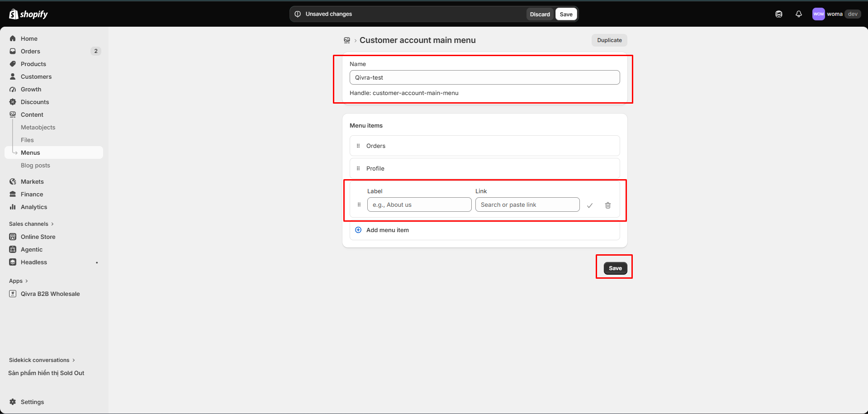Expand the Sales channels section
The width and height of the screenshot is (868, 414).
tap(31, 224)
